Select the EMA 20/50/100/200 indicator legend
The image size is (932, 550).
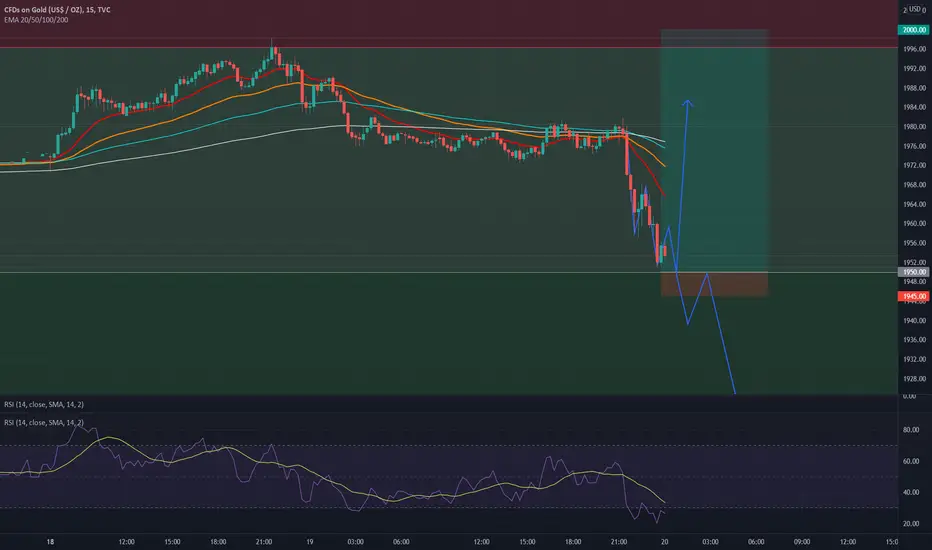[36, 20]
